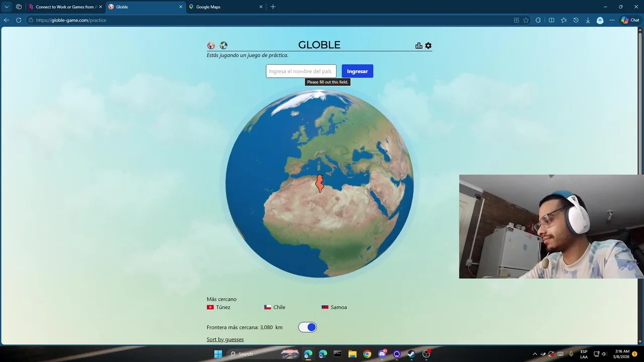Open the apps grid icon in address bar
The image size is (644, 362).
click(516, 20)
